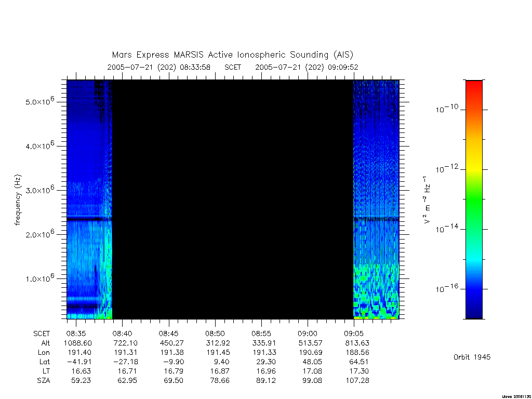Click the 5.0×10^6 frequency tick label
The height and width of the screenshot is (399, 532).
pyautogui.click(x=39, y=101)
